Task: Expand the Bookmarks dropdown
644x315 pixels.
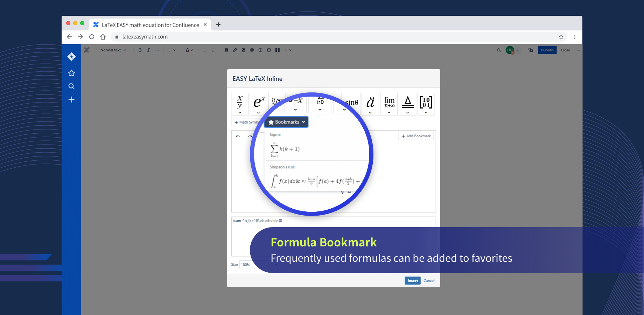Action: coord(286,122)
